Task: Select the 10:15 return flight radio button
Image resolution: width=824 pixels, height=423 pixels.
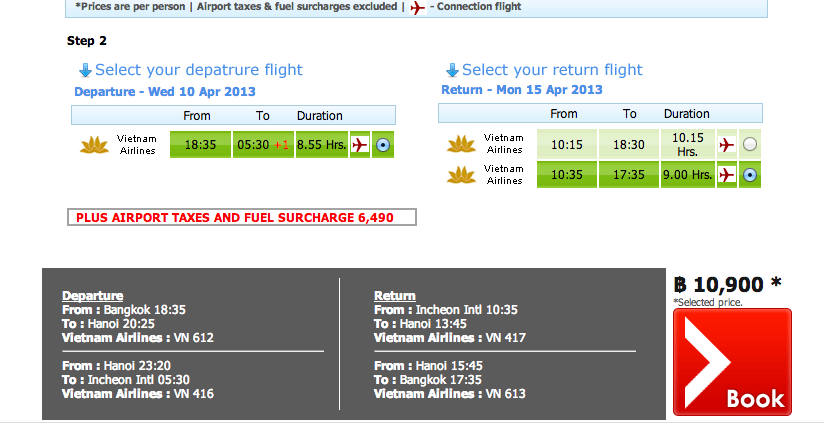Action: (x=750, y=144)
